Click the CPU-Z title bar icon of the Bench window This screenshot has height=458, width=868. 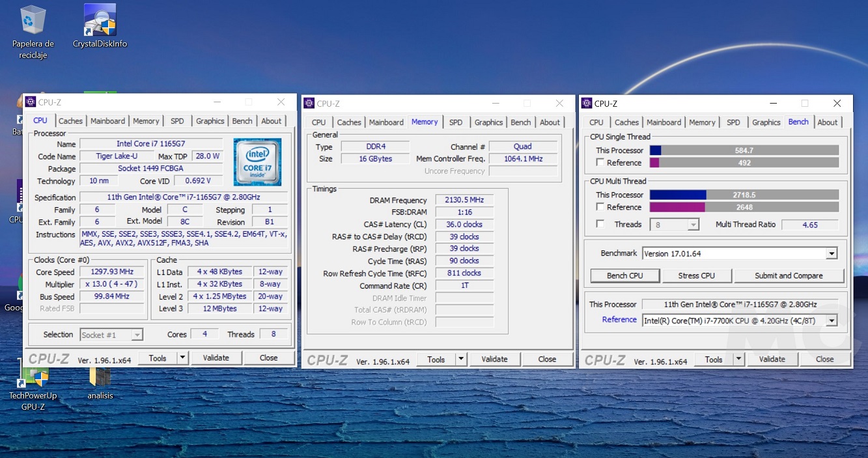(587, 104)
